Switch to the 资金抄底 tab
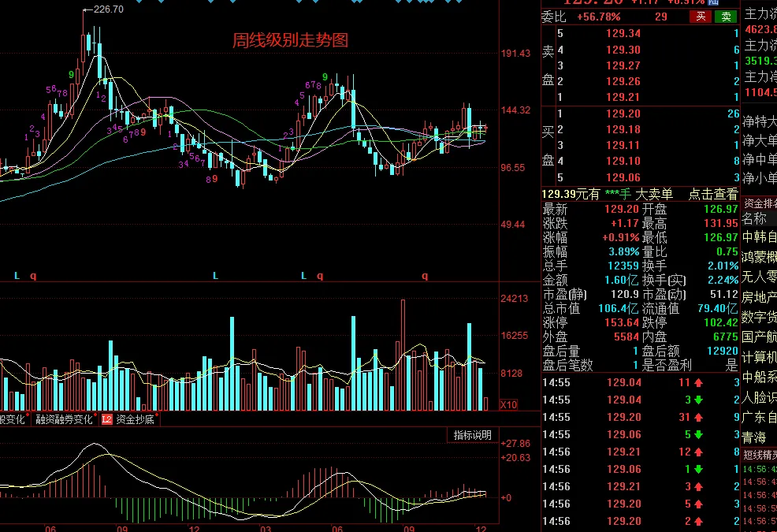 (x=135, y=419)
